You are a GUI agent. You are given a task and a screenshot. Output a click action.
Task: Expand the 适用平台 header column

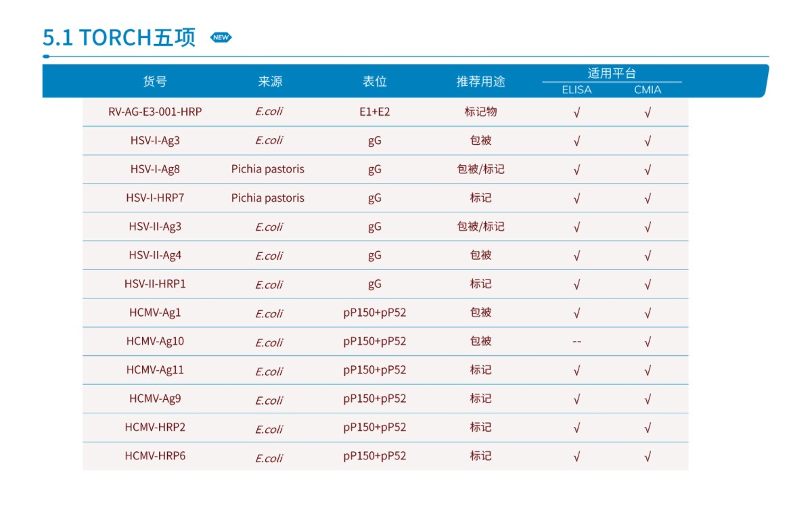click(x=612, y=72)
